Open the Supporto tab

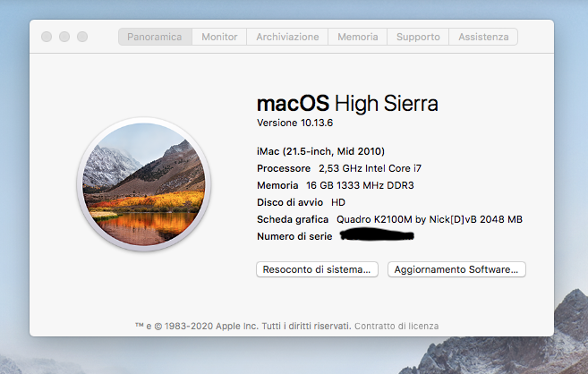pos(418,37)
